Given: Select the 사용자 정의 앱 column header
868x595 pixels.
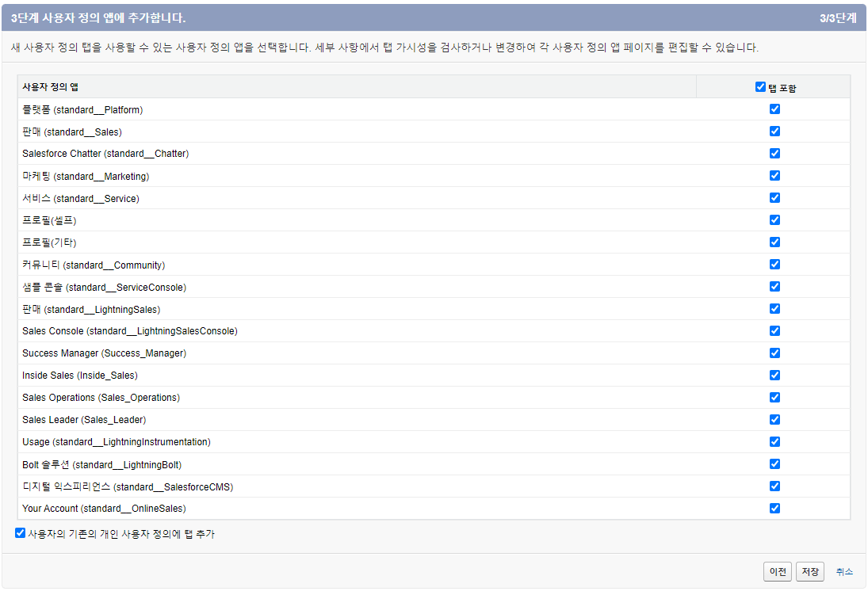Looking at the screenshot, I should point(51,87).
